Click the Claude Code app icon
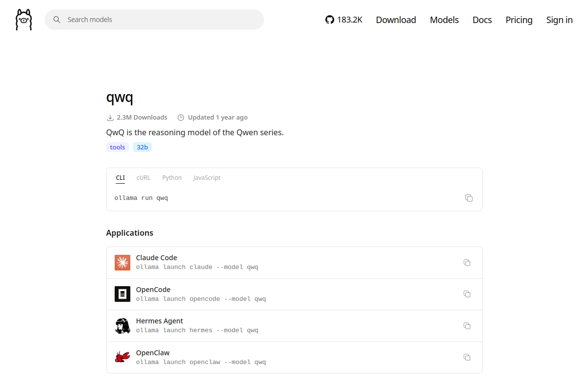Viewport: 588px width, 392px height. [122, 263]
